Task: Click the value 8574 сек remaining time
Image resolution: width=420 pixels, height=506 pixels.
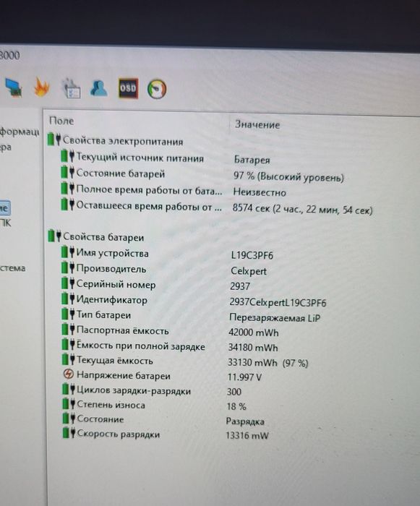Action: point(302,210)
